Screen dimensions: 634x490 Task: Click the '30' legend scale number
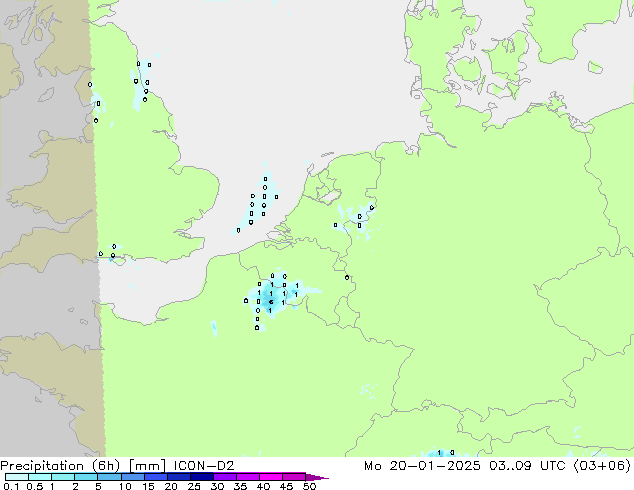click(x=217, y=486)
